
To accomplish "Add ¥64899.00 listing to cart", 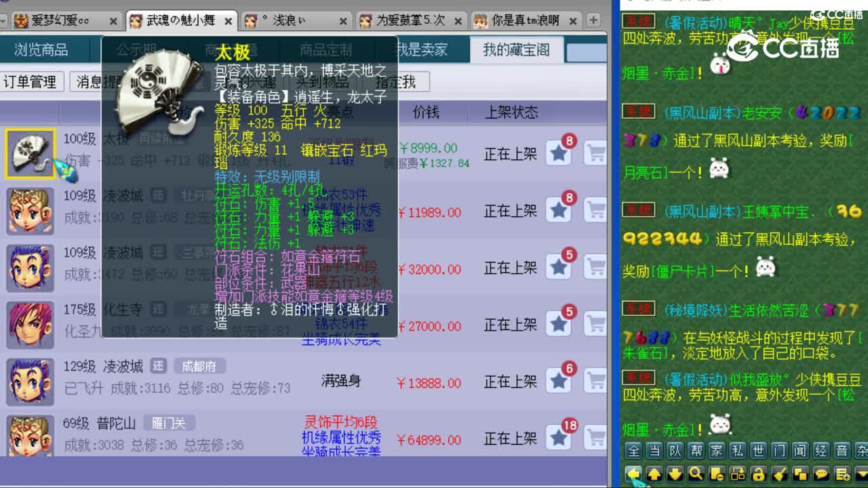I will pos(595,438).
